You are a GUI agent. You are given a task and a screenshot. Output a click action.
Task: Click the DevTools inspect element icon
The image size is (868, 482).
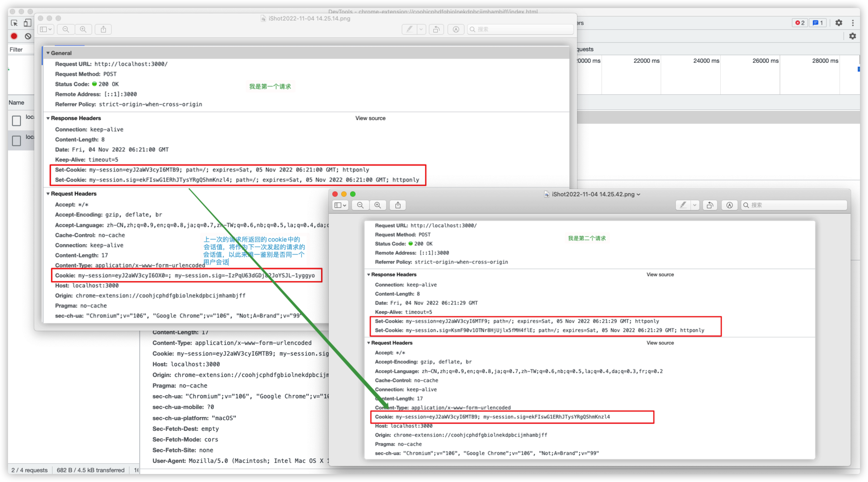14,23
